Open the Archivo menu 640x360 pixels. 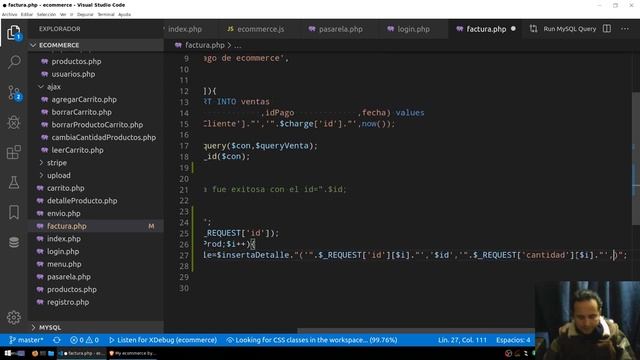[9, 14]
